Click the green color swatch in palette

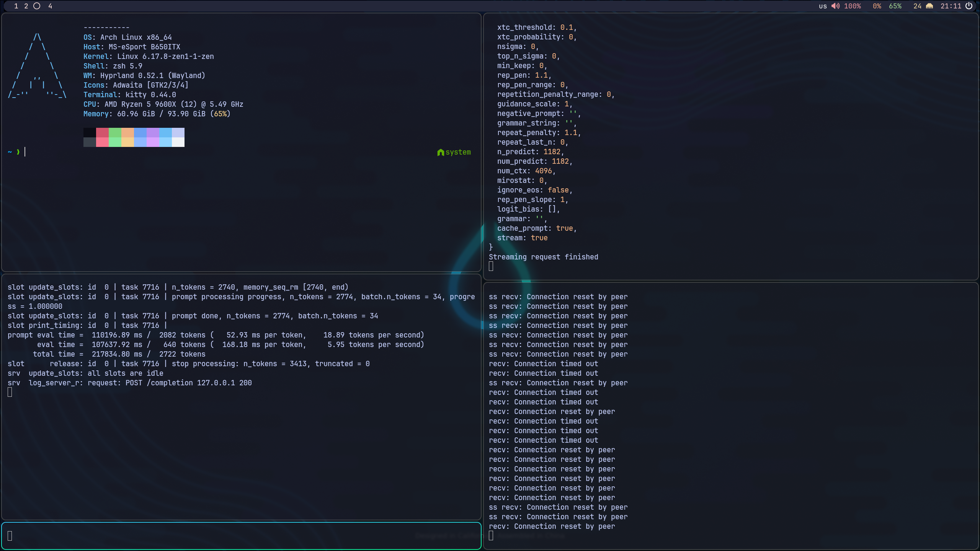(115, 132)
